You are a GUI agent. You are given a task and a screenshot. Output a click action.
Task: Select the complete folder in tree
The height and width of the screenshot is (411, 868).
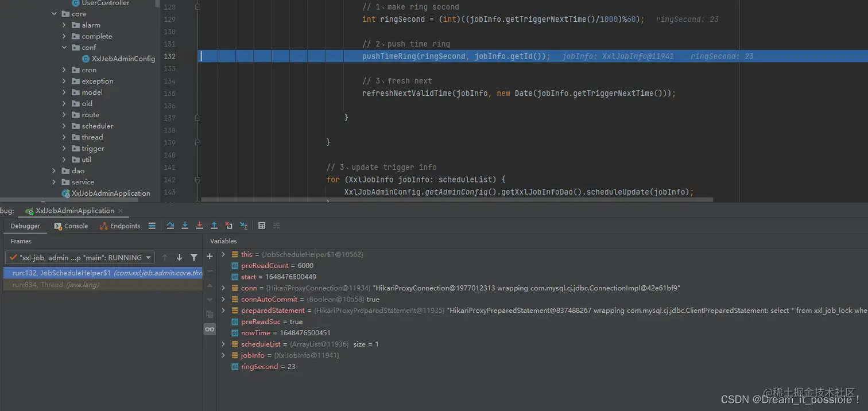click(x=97, y=36)
